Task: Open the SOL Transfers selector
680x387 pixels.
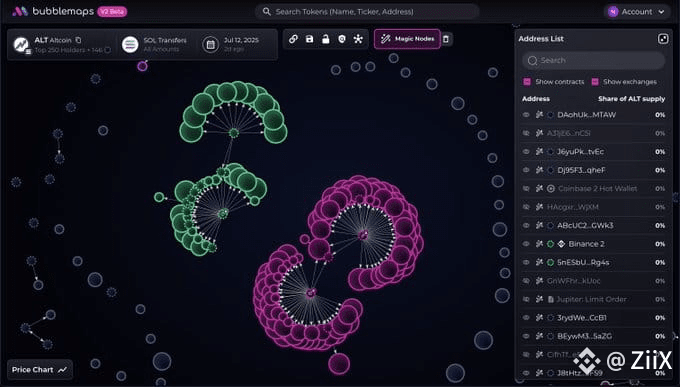Action: coord(155,44)
